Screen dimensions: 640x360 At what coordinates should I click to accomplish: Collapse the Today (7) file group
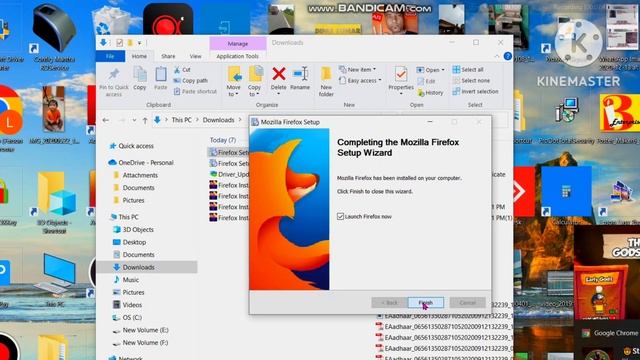(223, 140)
